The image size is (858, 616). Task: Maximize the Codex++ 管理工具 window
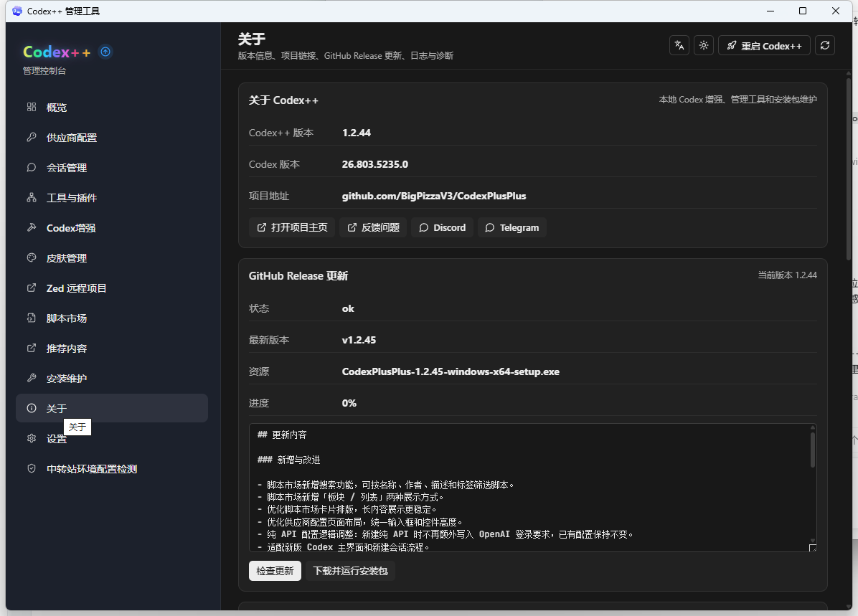[803, 11]
